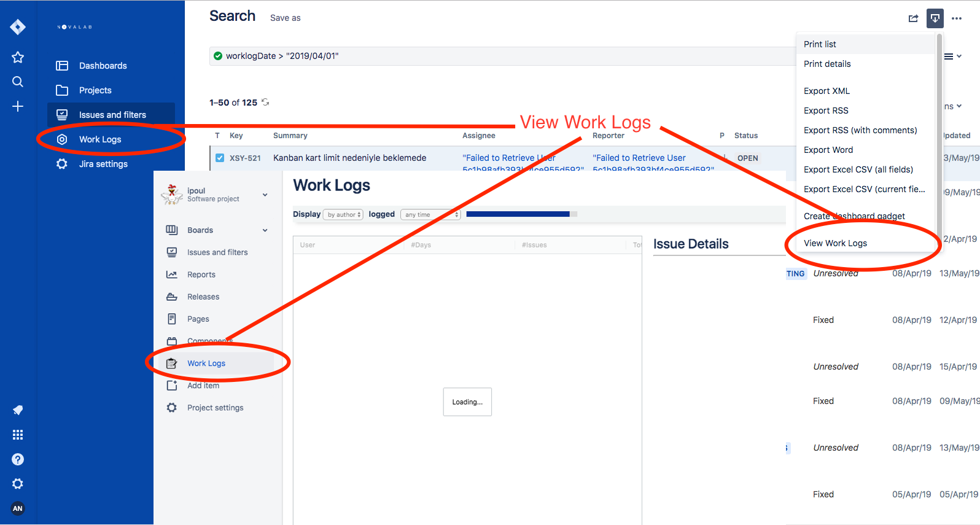Sort by the Assignee column header

pos(479,136)
